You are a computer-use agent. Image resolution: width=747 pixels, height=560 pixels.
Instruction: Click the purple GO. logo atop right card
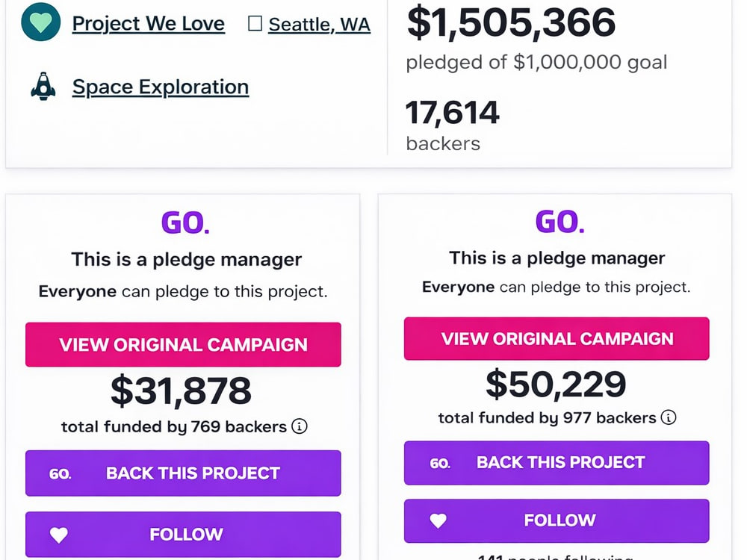[560, 222]
